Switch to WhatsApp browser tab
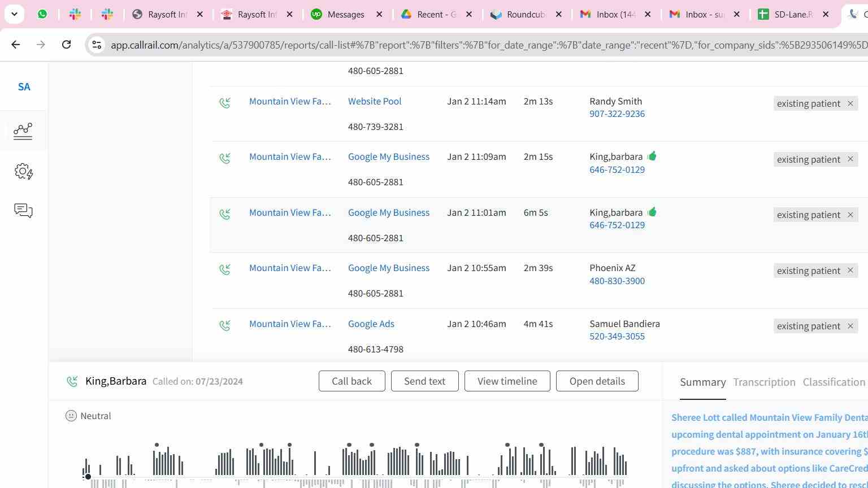 click(42, 14)
